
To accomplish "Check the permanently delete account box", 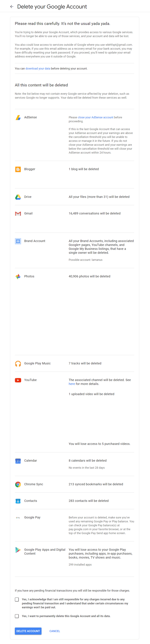I will point(17,616).
